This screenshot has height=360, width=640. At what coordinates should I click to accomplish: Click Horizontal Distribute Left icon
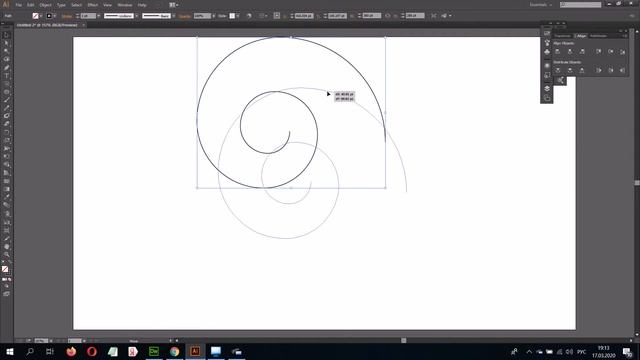[x=598, y=70]
